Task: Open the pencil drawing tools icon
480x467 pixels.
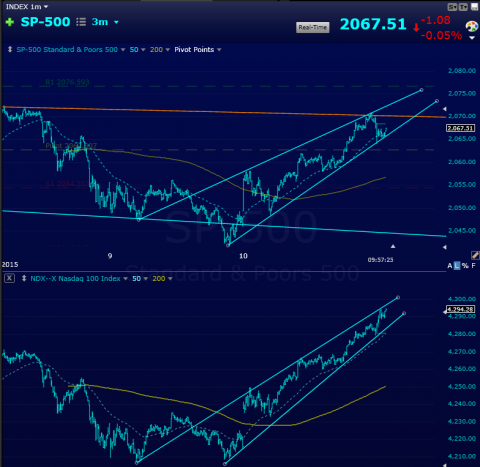Action: [x=475, y=255]
